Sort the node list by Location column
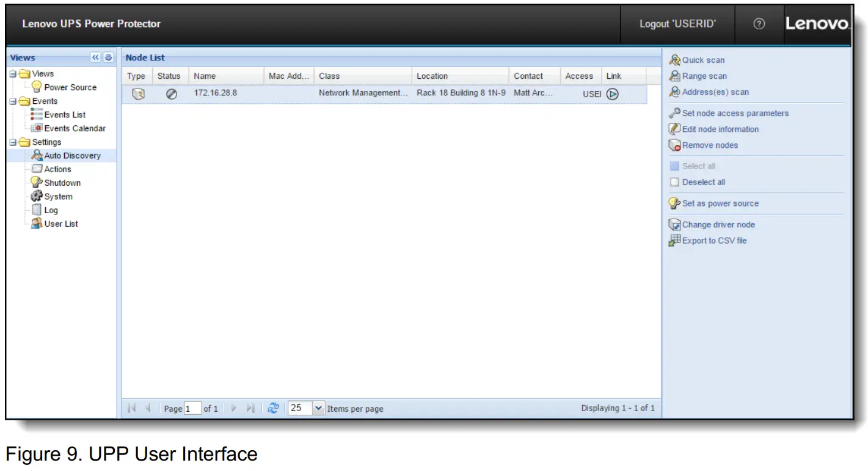The width and height of the screenshot is (868, 471). point(460,76)
